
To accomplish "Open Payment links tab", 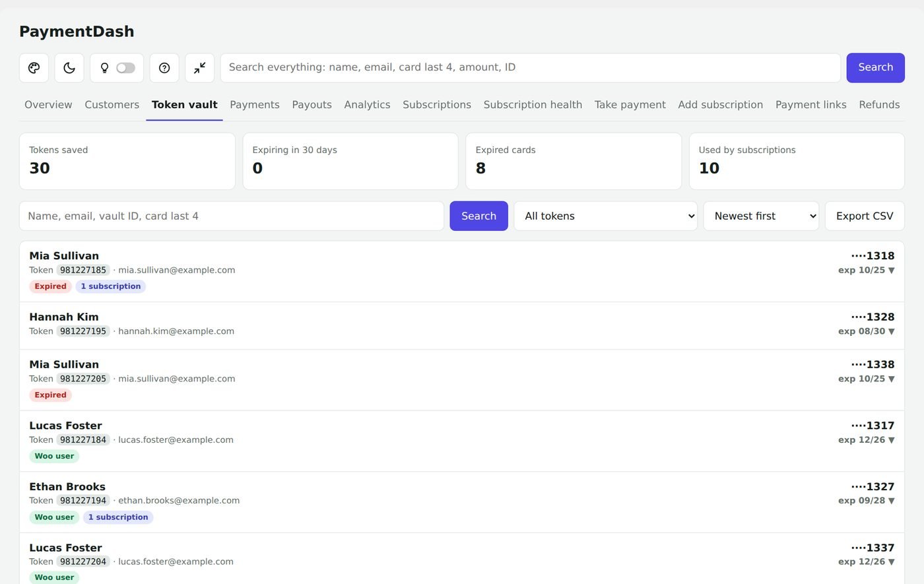I will coord(810,105).
